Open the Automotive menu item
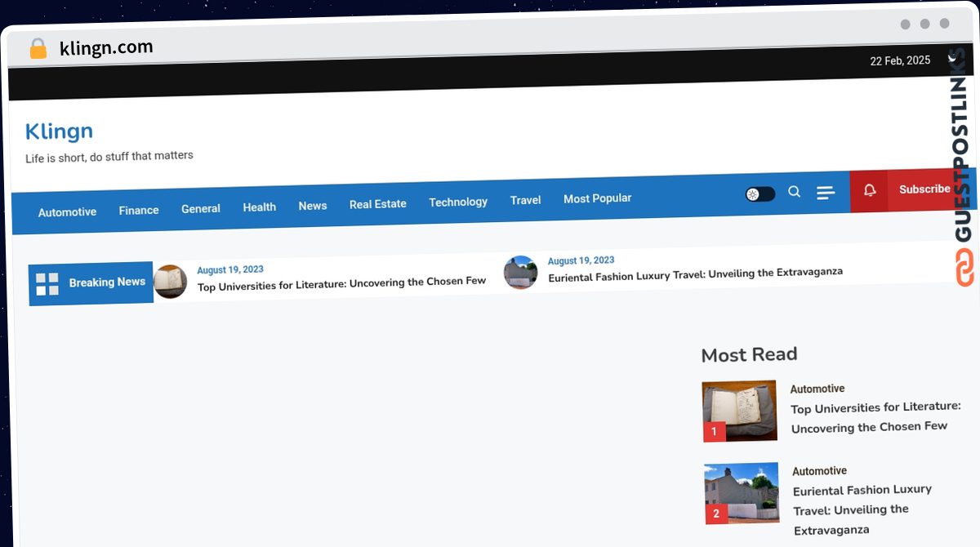The height and width of the screenshot is (547, 980). point(67,211)
